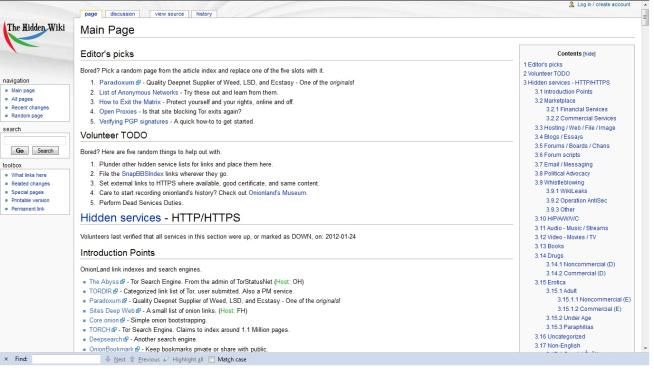Jump to 3.16 Uncategorized in Contents
654x369 pixels.
pos(560,336)
